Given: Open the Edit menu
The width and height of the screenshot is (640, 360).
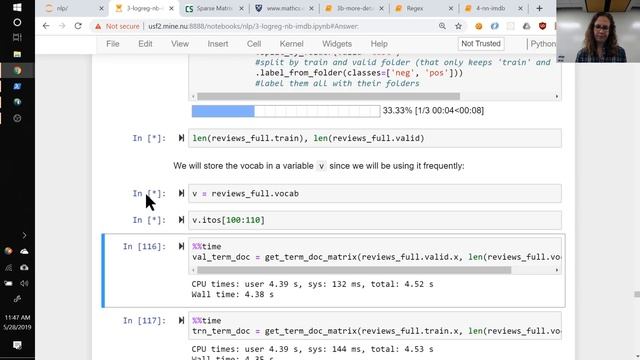Looking at the screenshot, I should 145,44.
